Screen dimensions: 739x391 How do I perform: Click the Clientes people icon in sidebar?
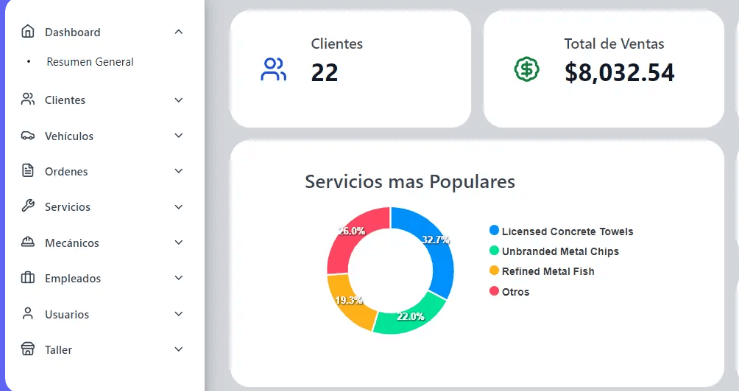pos(28,99)
